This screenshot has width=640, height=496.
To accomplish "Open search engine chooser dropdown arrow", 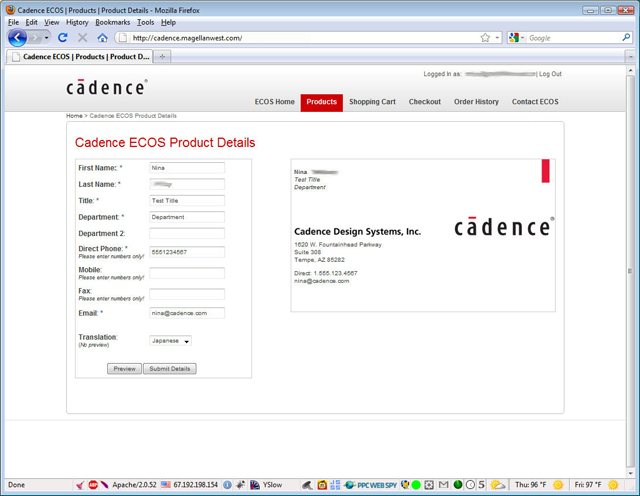I will tap(522, 38).
